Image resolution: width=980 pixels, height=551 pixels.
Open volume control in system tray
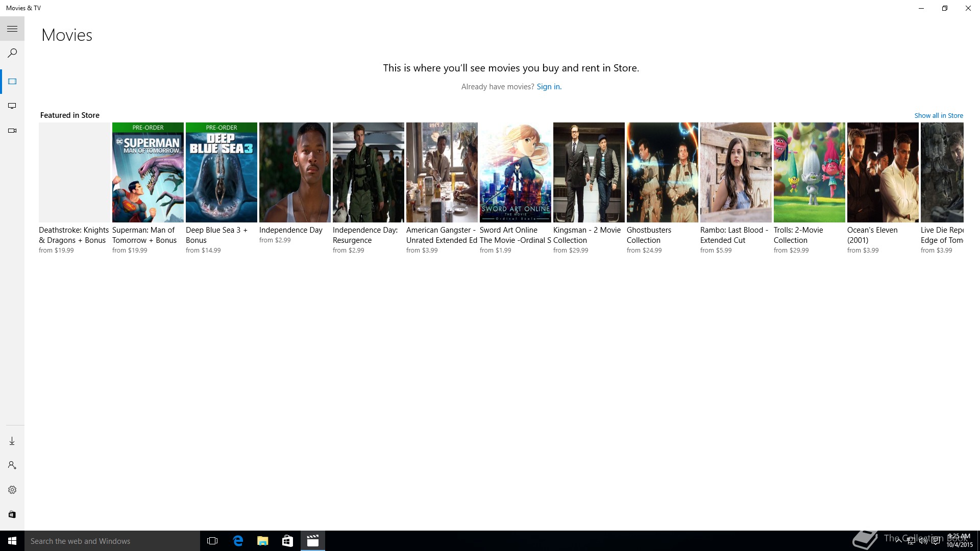[x=923, y=541]
